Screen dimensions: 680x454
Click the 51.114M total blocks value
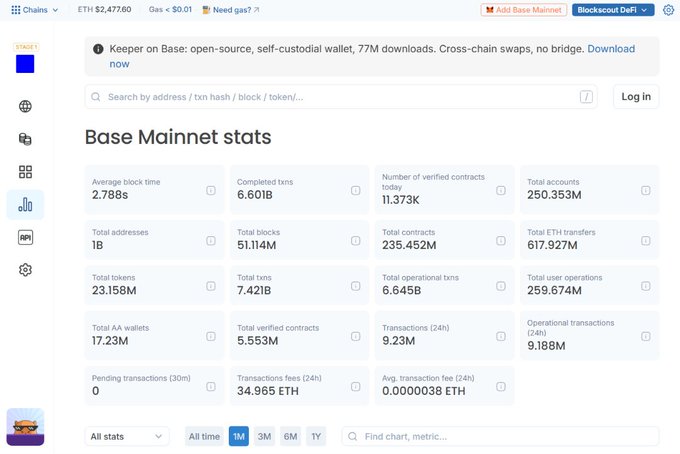coord(256,245)
